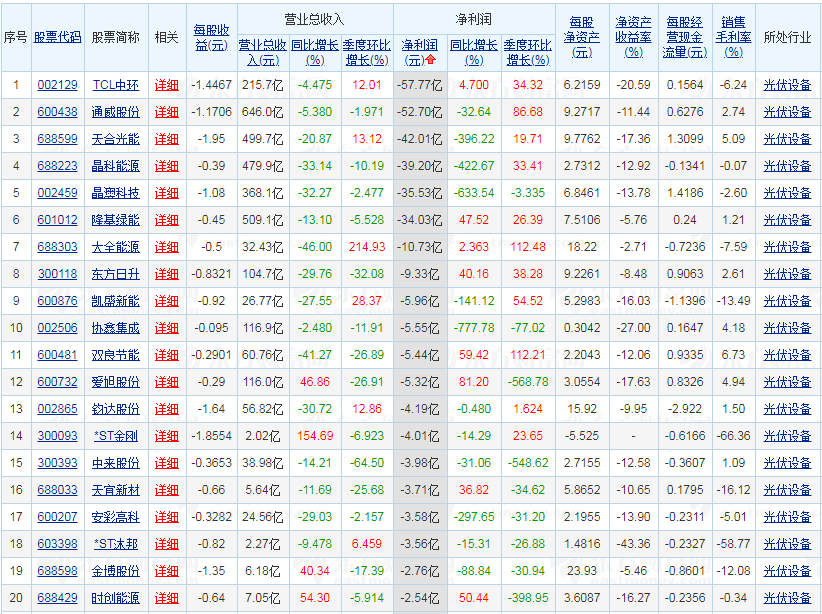The width and height of the screenshot is (822, 614).
Task: Open stock name 安彩高科
Action: (x=115, y=517)
